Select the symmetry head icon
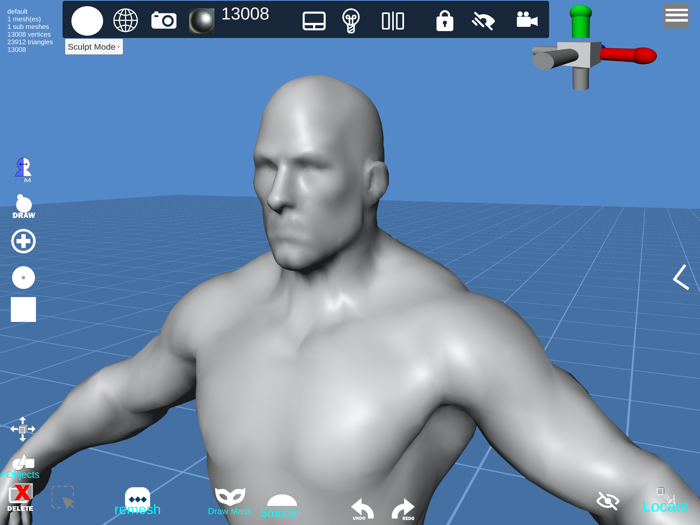Screen dimensions: 700x525 (x=23, y=170)
